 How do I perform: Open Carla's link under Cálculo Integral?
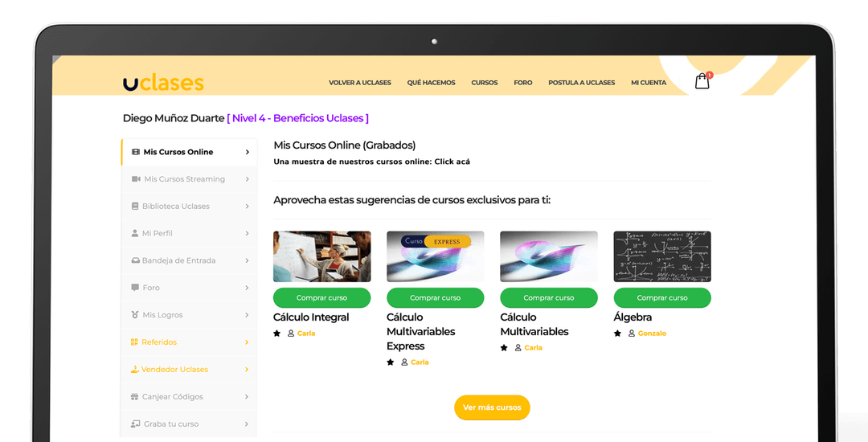coord(306,334)
